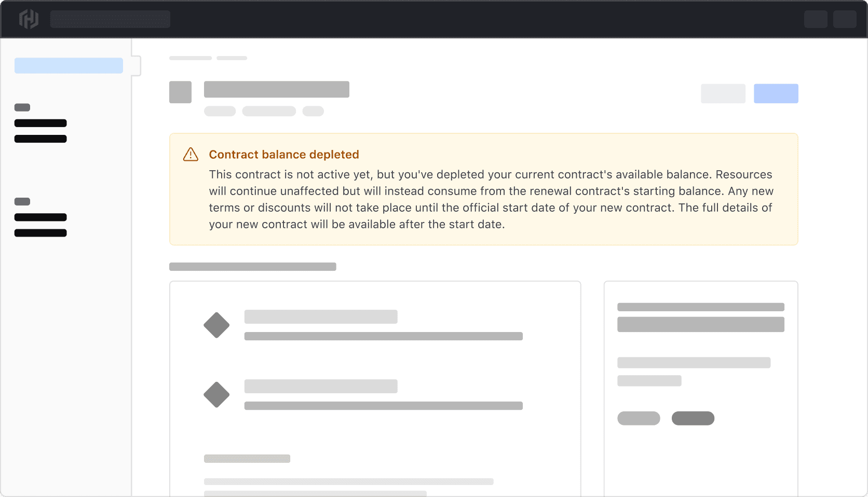868x497 pixels.
Task: Toggle the dark pill in the right-side panel
Action: (x=693, y=418)
